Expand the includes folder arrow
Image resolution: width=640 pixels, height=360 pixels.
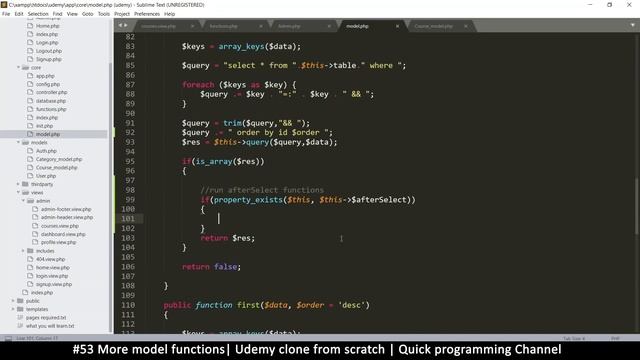[23, 251]
